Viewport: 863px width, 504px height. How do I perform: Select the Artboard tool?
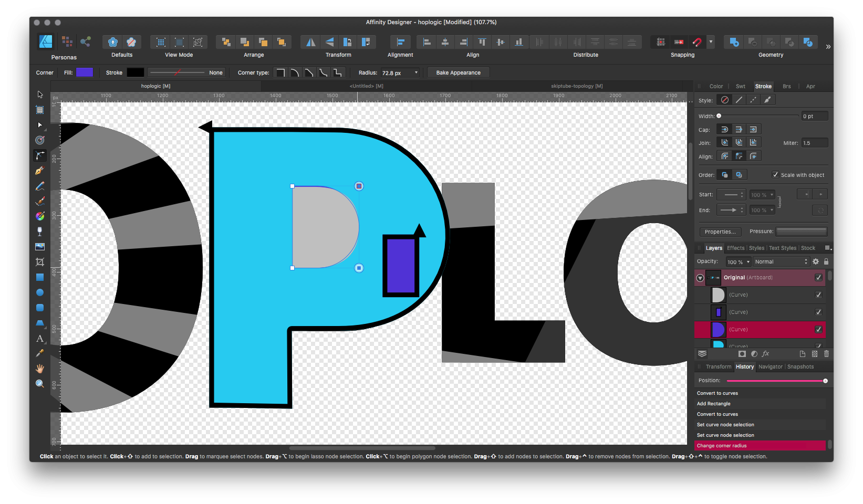pyautogui.click(x=40, y=110)
